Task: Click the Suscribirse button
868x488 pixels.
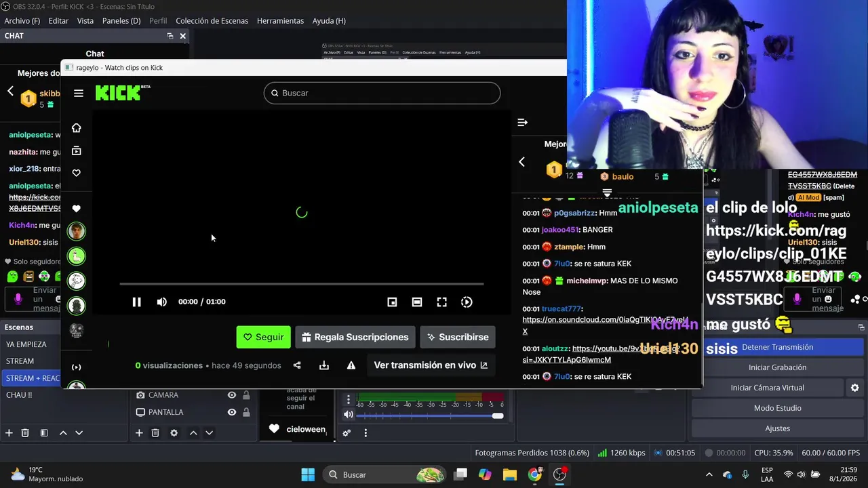Action: pyautogui.click(x=457, y=337)
